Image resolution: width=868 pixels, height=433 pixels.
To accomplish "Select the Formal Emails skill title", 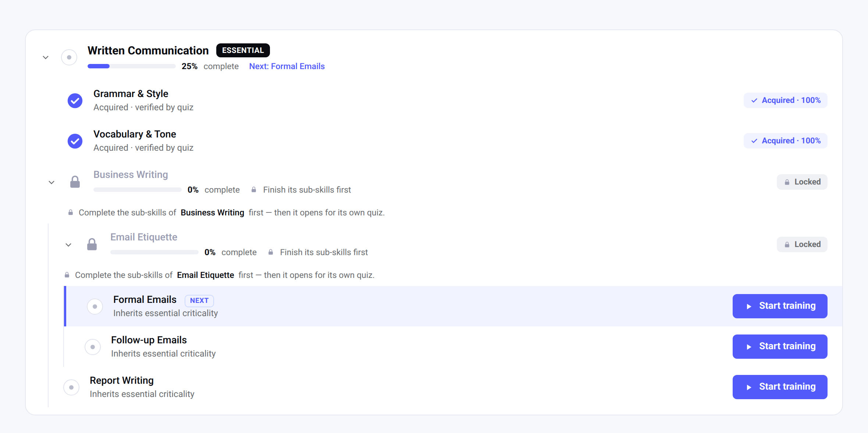I will 145,300.
